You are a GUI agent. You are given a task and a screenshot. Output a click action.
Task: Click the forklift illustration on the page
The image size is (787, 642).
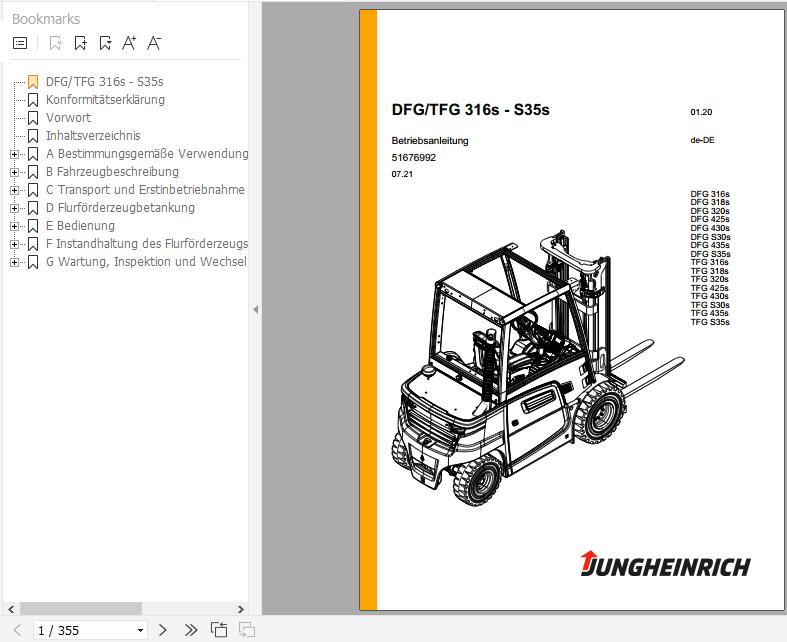point(537,369)
